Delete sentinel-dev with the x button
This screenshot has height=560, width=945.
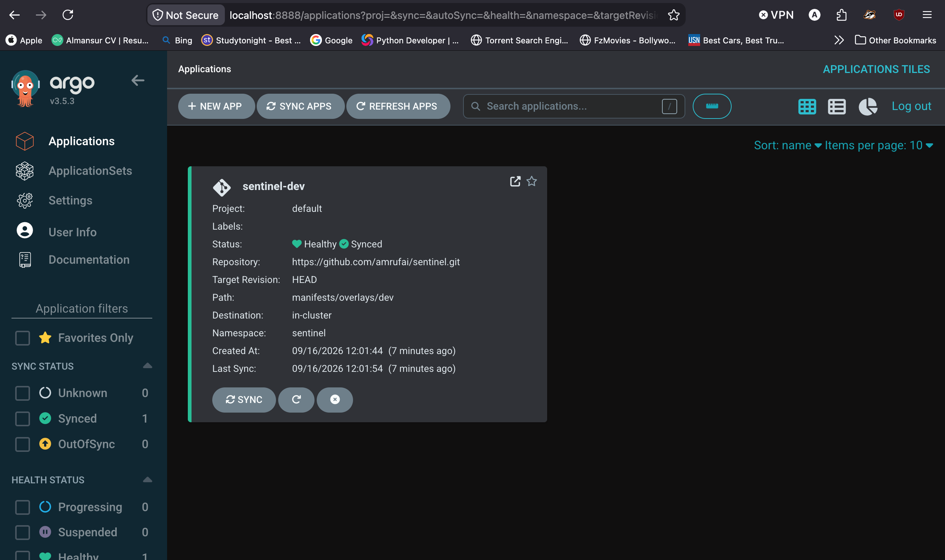[335, 400]
